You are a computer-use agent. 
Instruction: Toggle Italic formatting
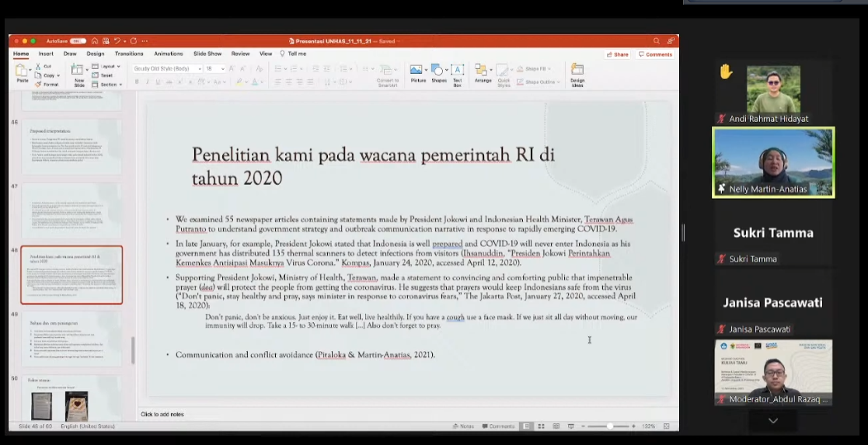click(x=147, y=82)
